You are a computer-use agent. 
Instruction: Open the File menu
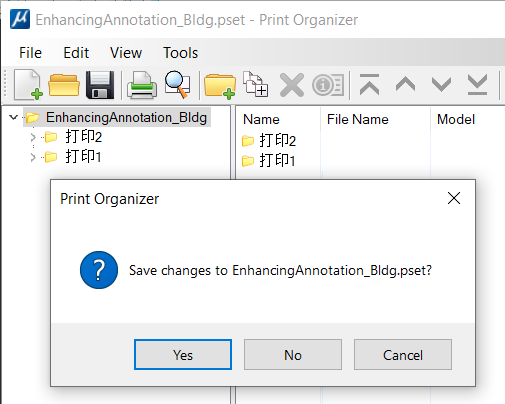(x=30, y=53)
